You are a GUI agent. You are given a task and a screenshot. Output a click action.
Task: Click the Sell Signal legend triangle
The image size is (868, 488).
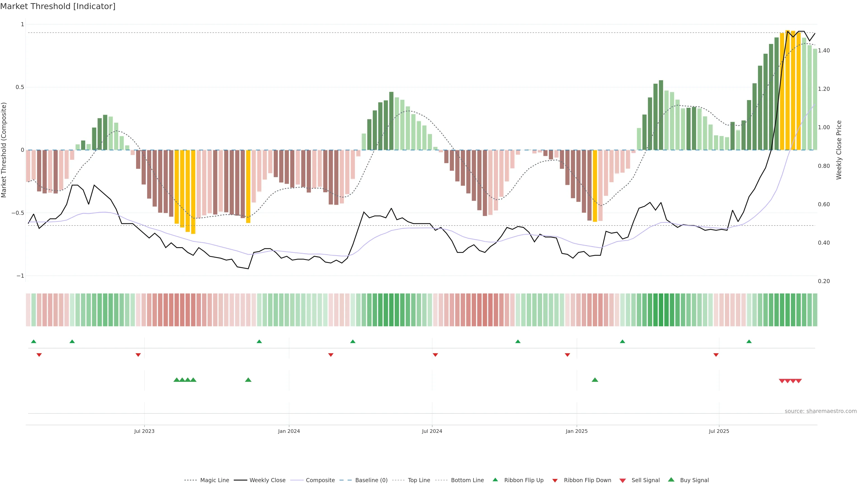pos(623,481)
